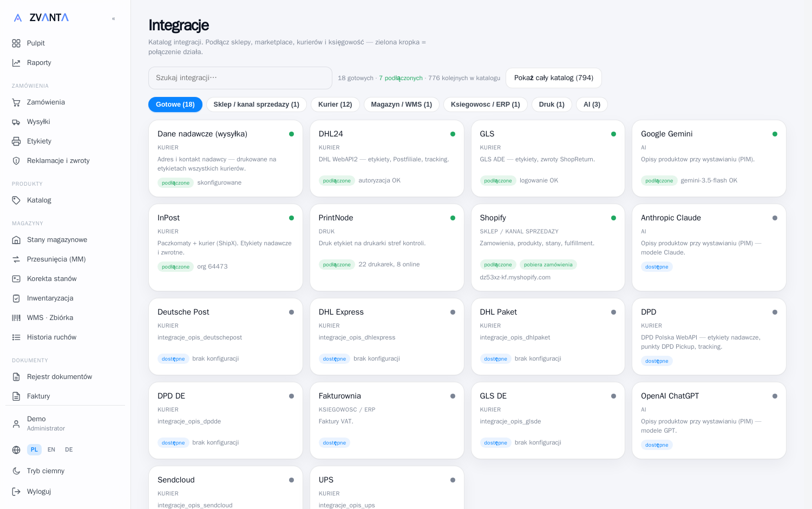Click podłączone badge on PrintNode card

337,265
